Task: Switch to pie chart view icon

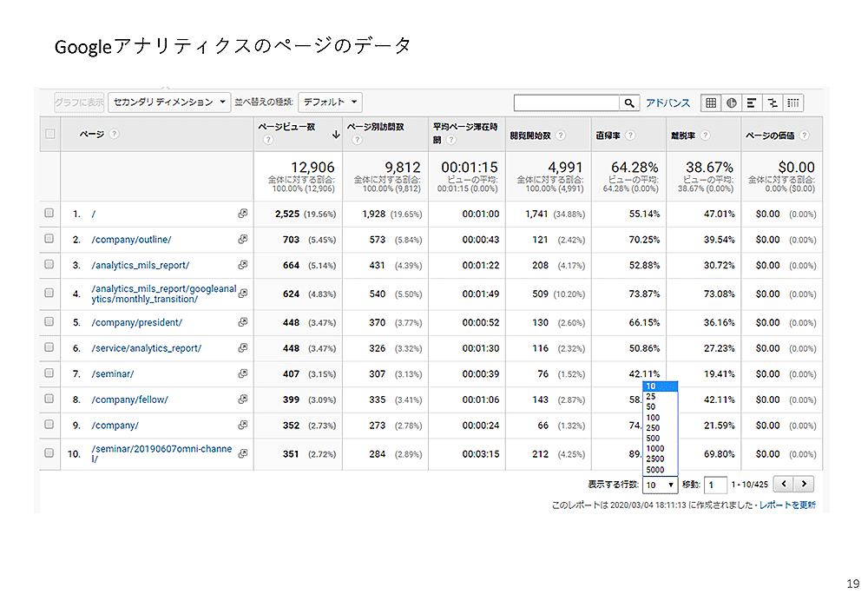Action: (732, 102)
